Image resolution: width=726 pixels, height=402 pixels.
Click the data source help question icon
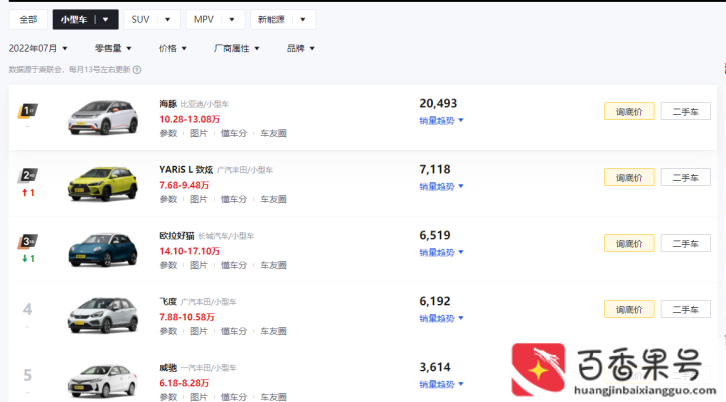(x=137, y=70)
